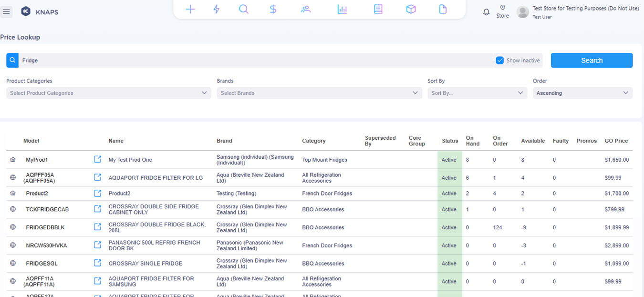Expand the Product Categories dropdown
The image size is (644, 297).
[x=108, y=93]
